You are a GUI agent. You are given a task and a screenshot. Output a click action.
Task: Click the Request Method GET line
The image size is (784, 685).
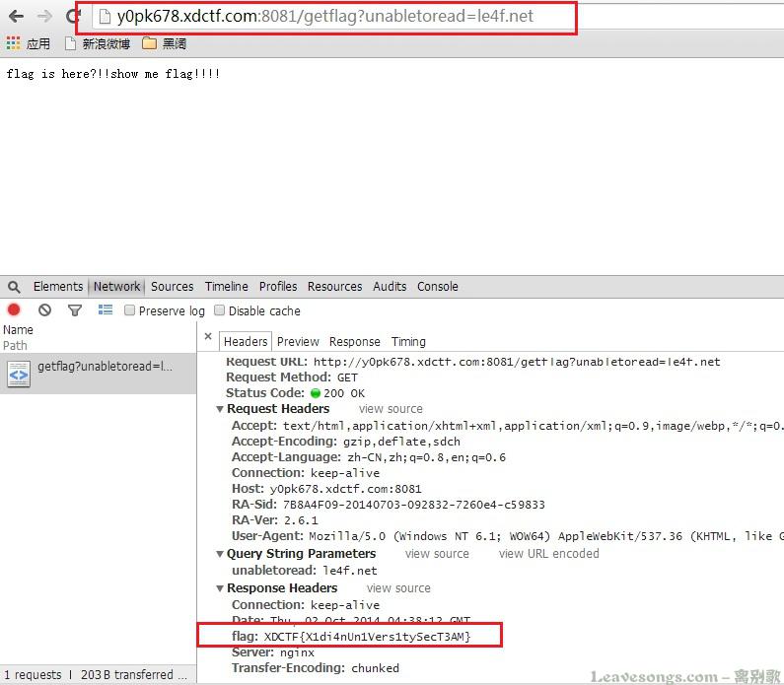292,377
